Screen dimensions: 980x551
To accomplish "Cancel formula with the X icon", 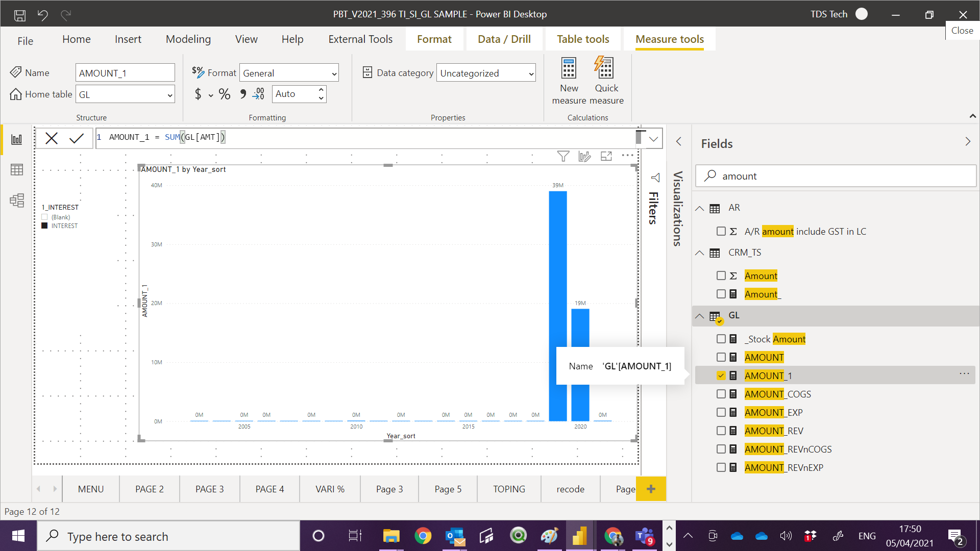I will point(52,138).
